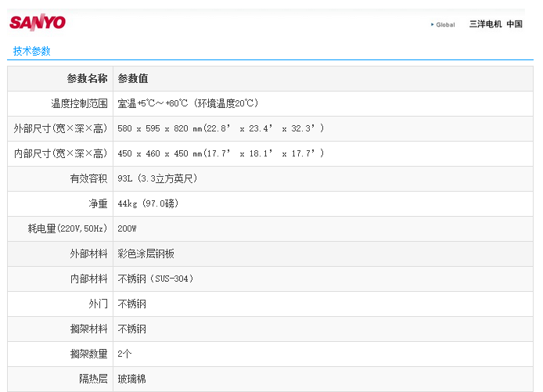Click the 不锈钢 (SUS-304) value cell

(155, 279)
